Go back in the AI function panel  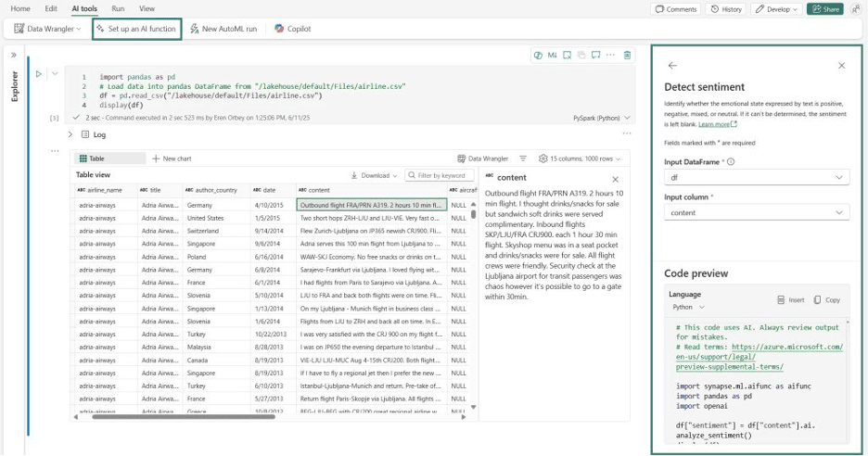(672, 65)
